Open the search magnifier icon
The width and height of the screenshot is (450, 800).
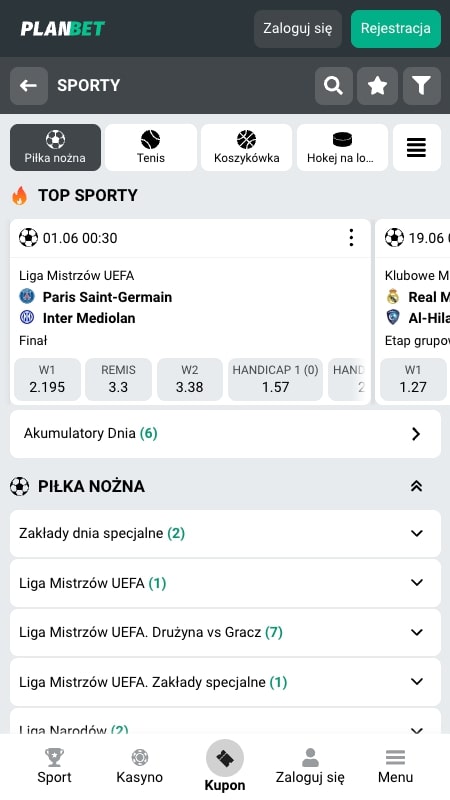[x=334, y=86]
